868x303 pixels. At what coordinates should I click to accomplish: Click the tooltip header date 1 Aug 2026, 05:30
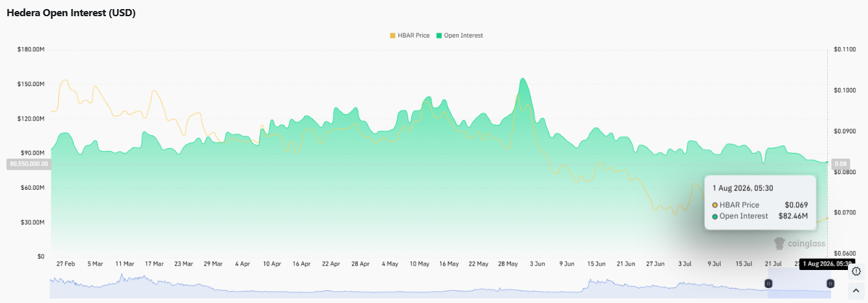[742, 188]
